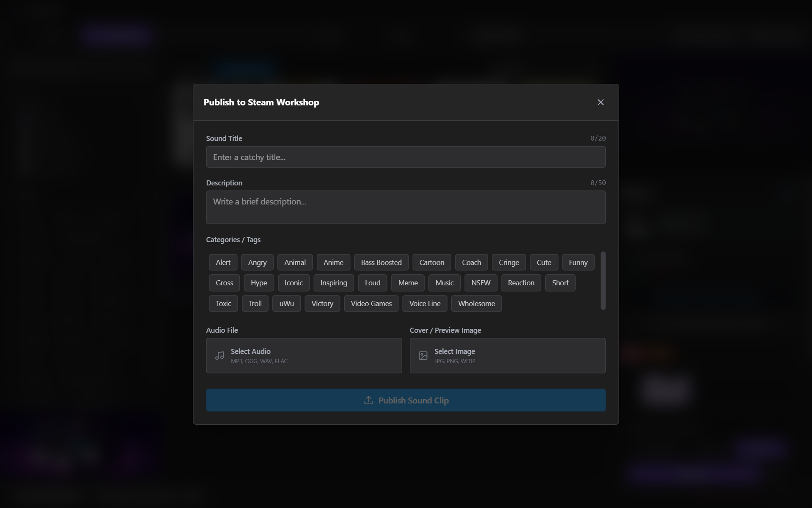Image resolution: width=812 pixels, height=508 pixels.
Task: Click the music note audio icon
Action: 219,356
